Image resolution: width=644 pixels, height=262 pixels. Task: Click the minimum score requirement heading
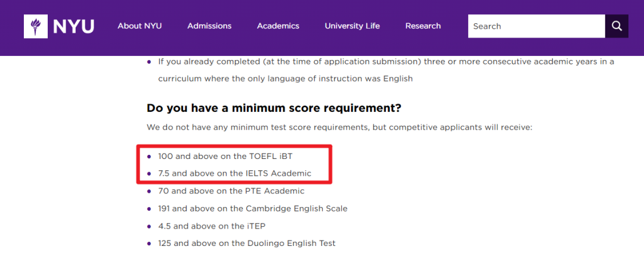point(274,108)
